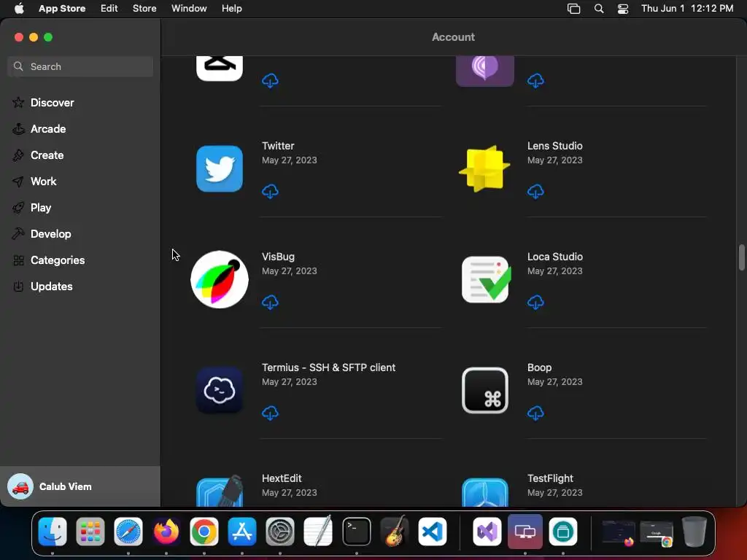Open the HextEdit app icon
Viewport: 747px width, 560px height.
220,491
